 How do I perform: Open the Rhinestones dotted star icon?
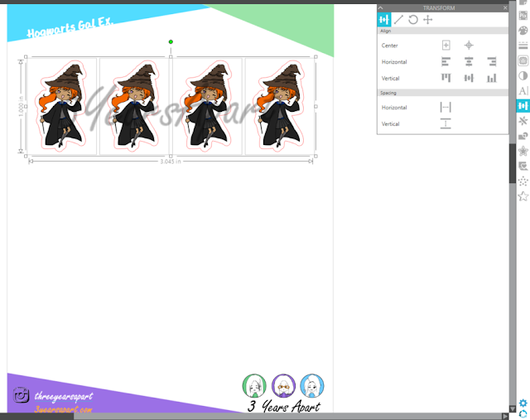(x=523, y=181)
